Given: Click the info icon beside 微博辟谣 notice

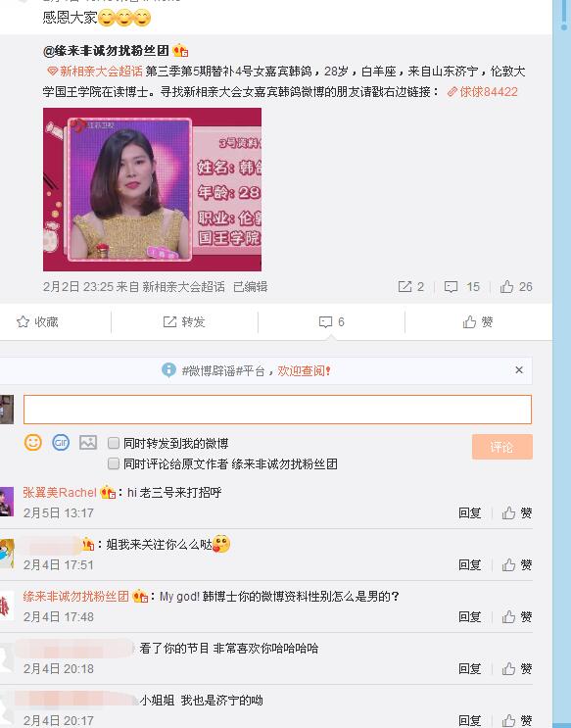Looking at the screenshot, I should point(168,370).
